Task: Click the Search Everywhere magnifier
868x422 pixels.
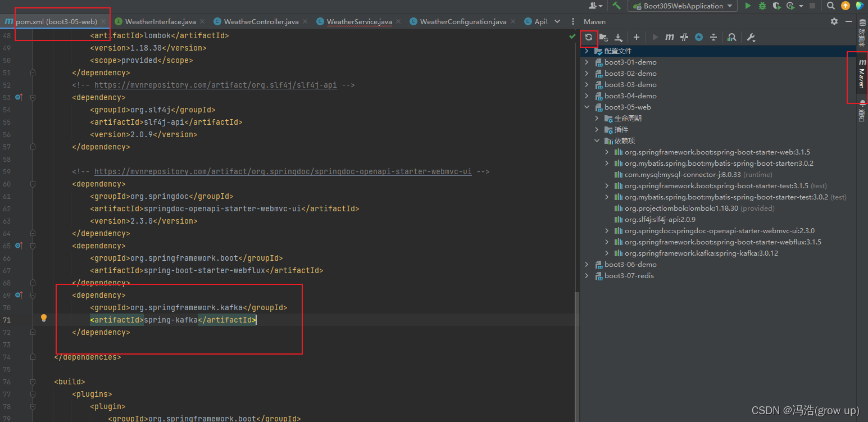Action: 831,6
